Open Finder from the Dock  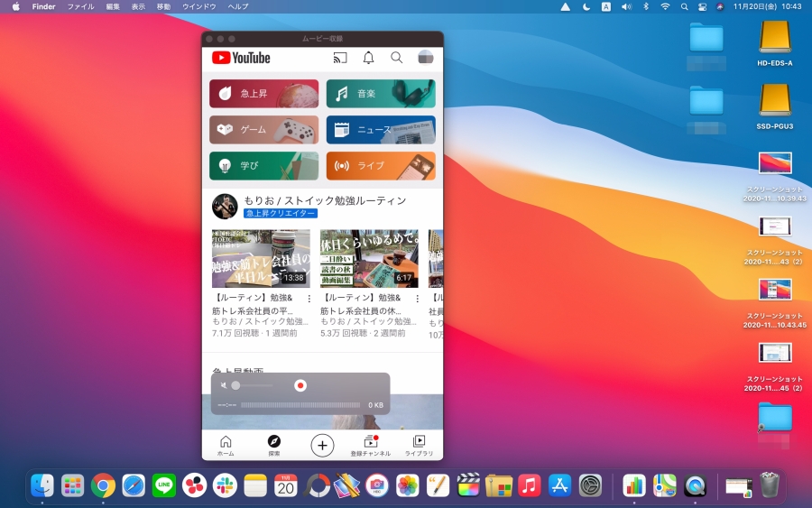pyautogui.click(x=42, y=485)
